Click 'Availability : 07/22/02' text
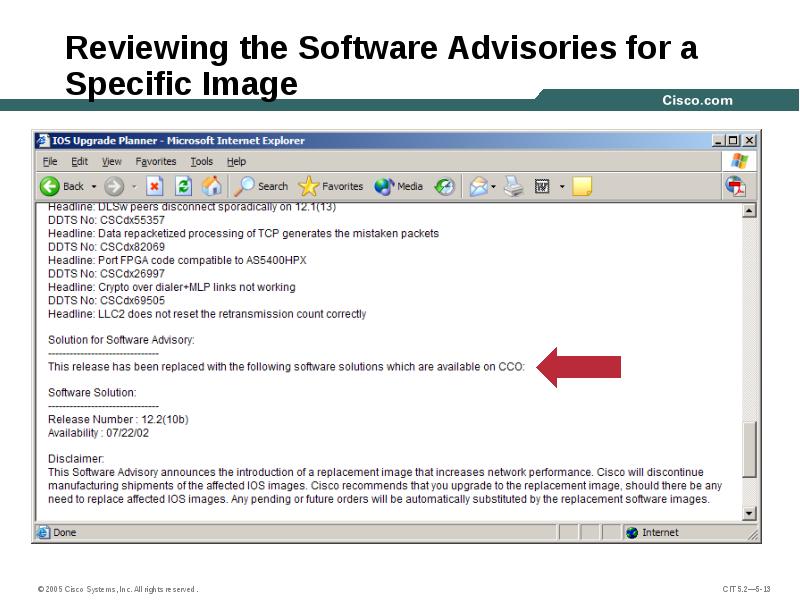The width and height of the screenshot is (800, 600). [x=98, y=433]
